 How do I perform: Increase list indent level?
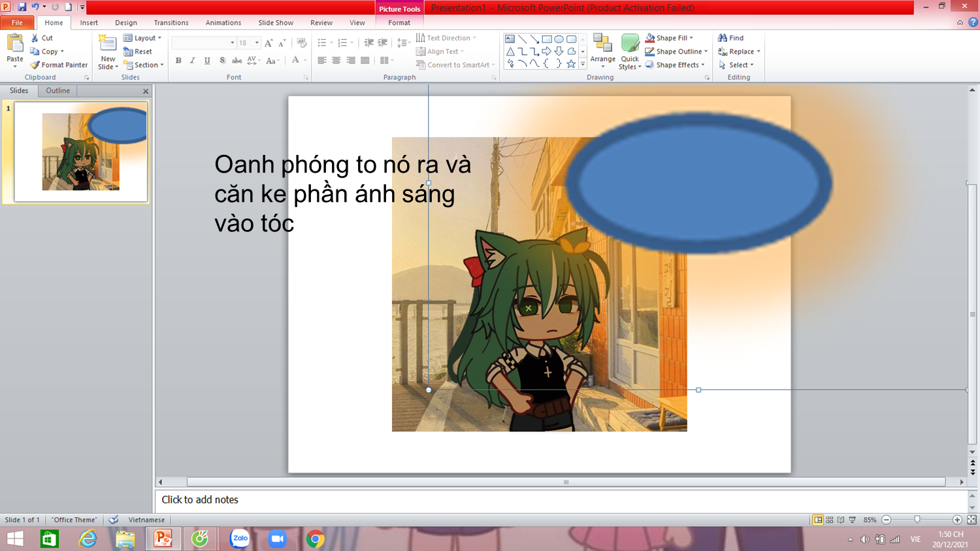pos(383,43)
